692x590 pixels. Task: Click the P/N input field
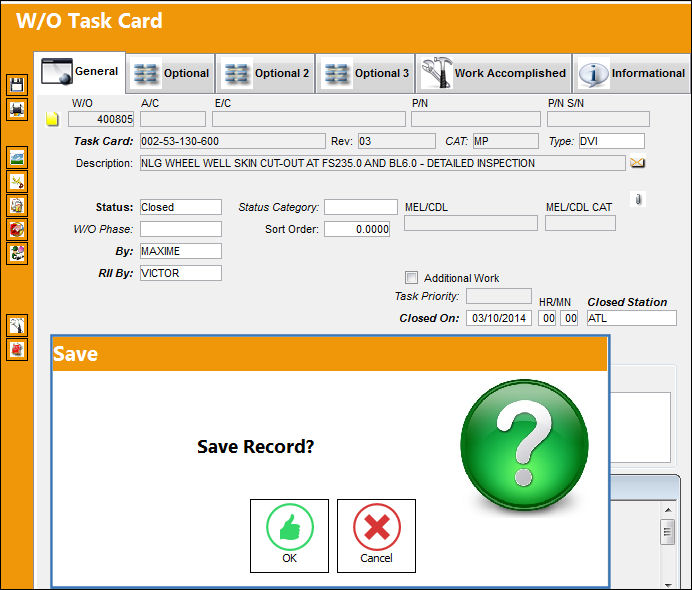click(476, 119)
